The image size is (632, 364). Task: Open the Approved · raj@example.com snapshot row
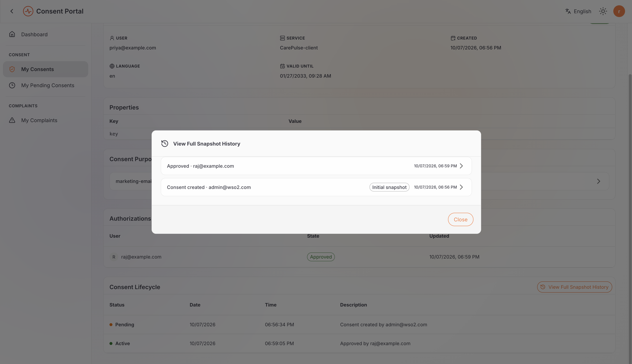316,166
